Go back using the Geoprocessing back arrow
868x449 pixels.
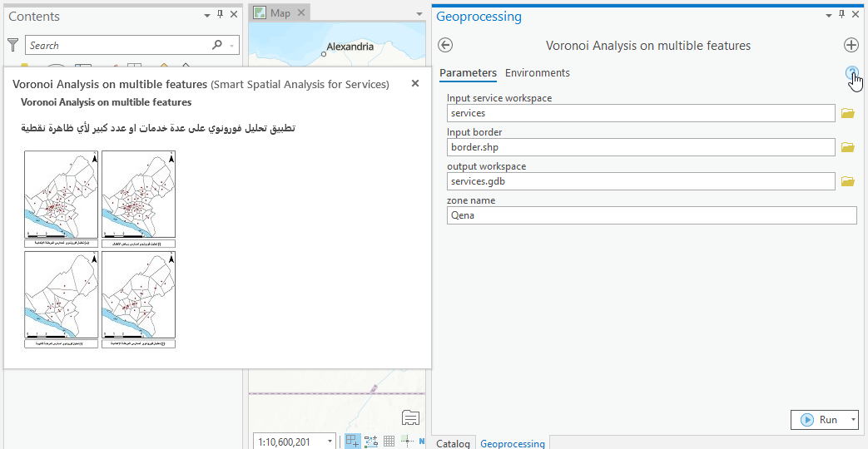445,46
